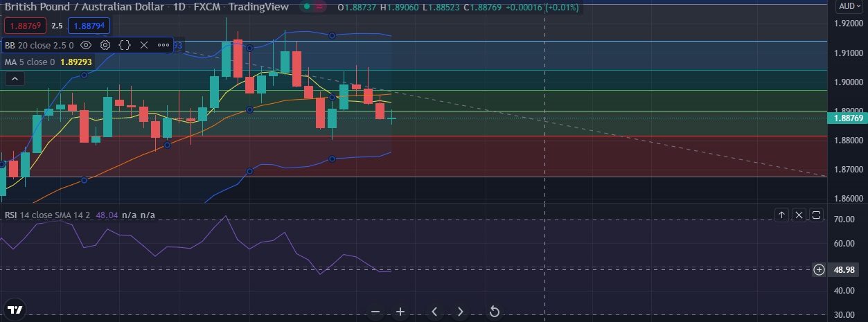Click the British Pound / Australian Dollar title

85,8
